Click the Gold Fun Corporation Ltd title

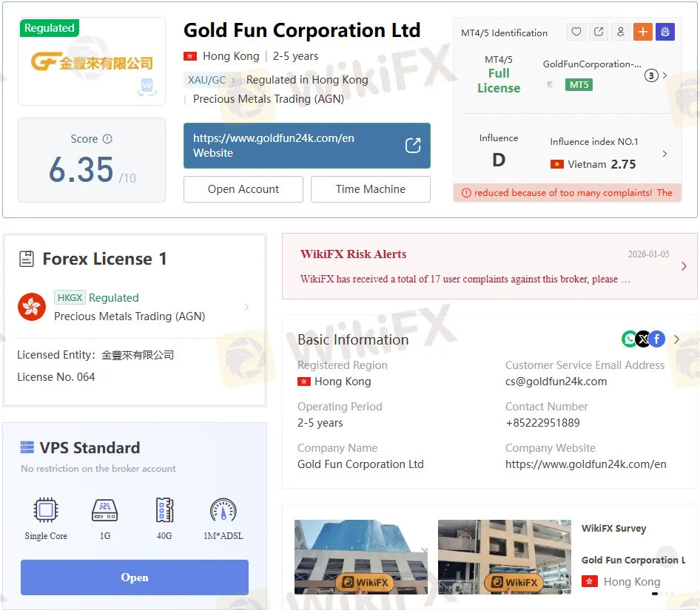click(302, 30)
